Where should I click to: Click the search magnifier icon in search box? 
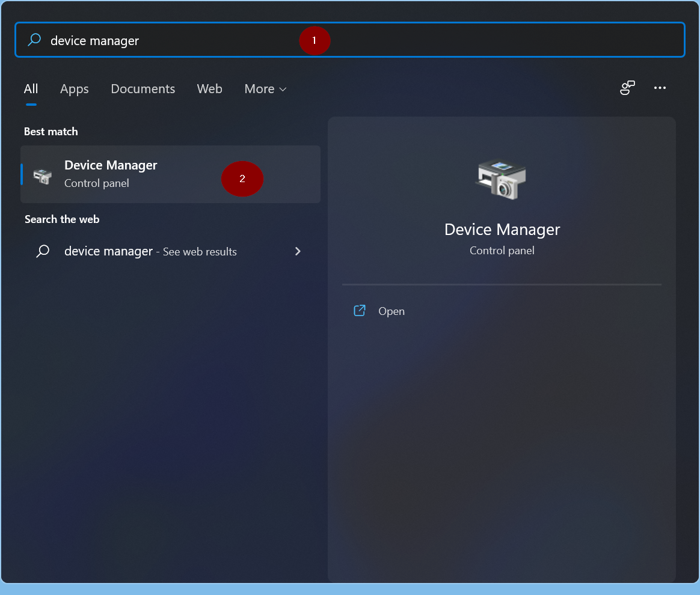(34, 40)
